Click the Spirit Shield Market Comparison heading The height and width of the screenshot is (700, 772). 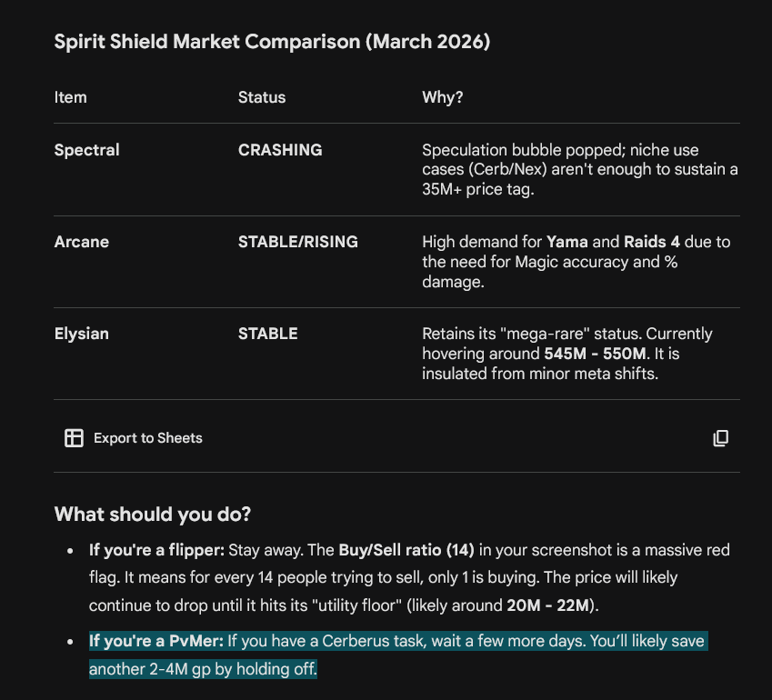click(x=272, y=42)
